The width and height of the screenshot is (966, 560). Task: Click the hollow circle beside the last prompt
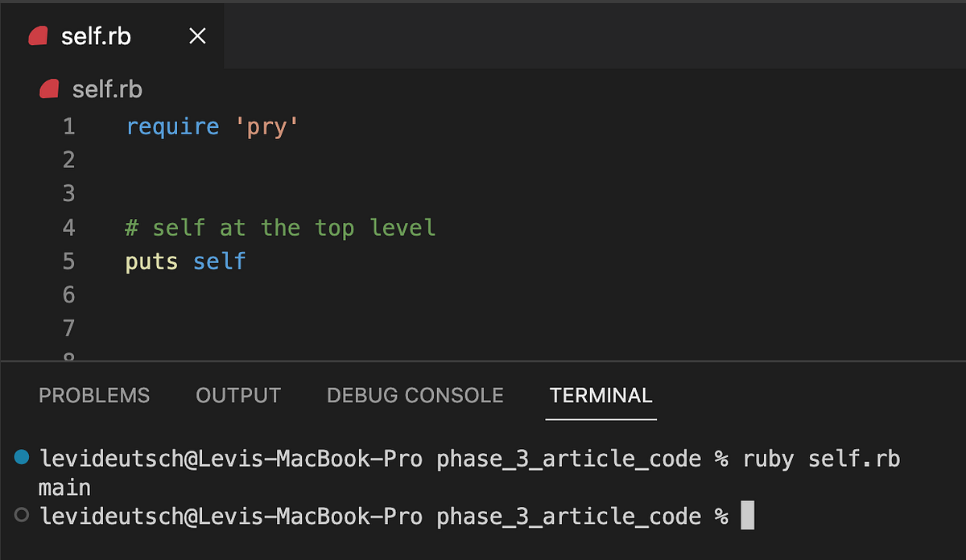22,515
